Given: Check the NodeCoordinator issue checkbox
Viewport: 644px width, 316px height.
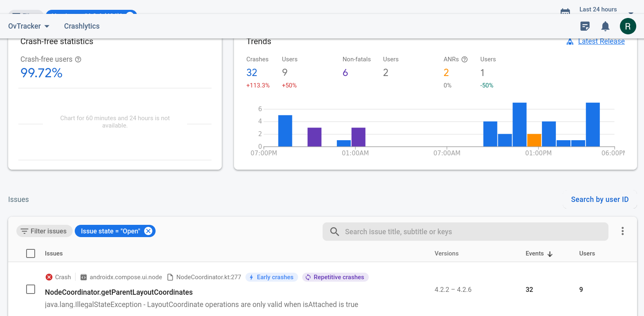Looking at the screenshot, I should click(31, 289).
